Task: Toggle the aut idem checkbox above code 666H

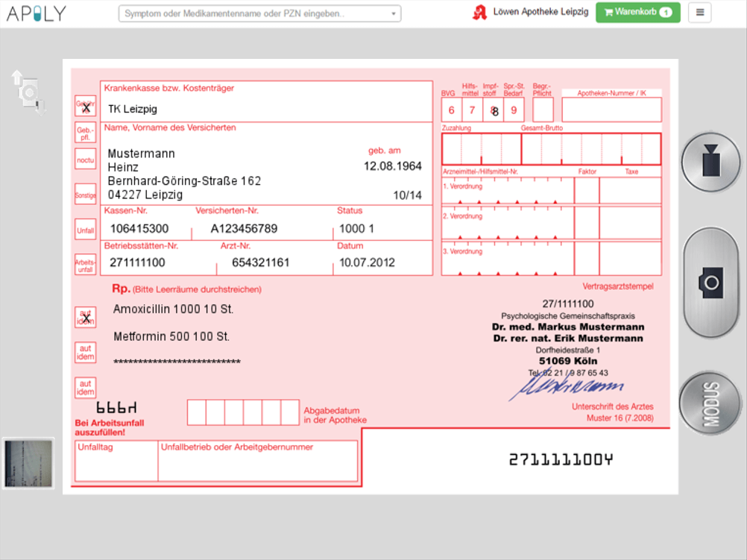Action: coord(85,388)
